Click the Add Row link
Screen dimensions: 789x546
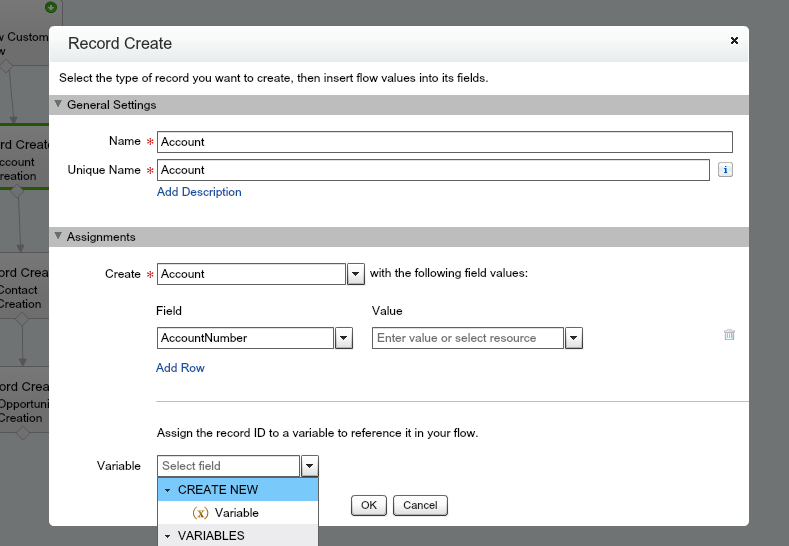coord(180,368)
